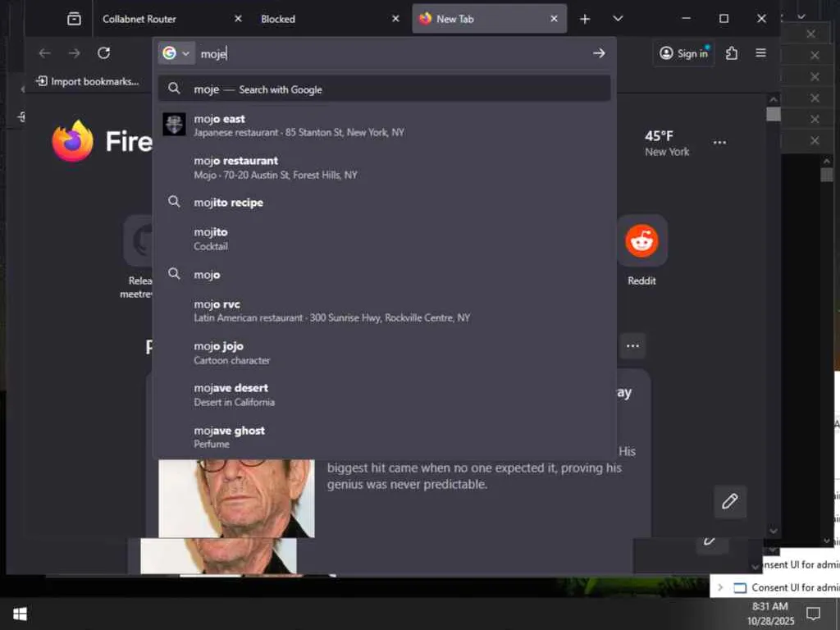Screen dimensions: 840x630
Task: Click the story article photo thumbnail
Action: point(236,498)
